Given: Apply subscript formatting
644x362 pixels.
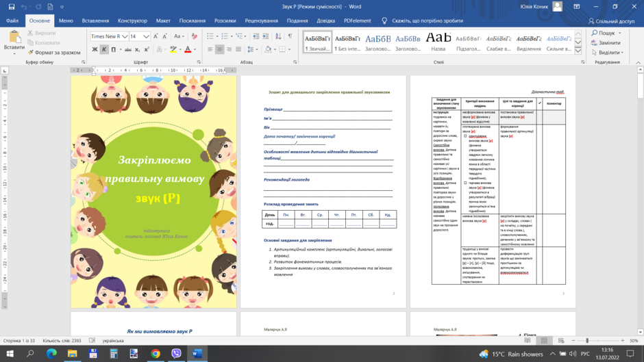Looking at the screenshot, I should [138, 50].
